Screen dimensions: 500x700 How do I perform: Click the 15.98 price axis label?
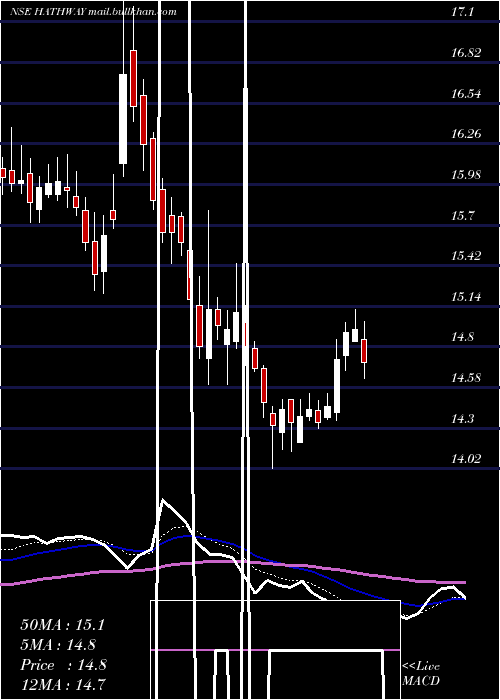[x=466, y=175]
